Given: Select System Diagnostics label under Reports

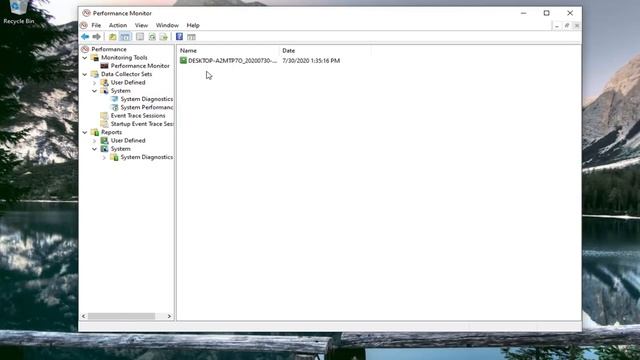Looking at the screenshot, I should [x=147, y=157].
